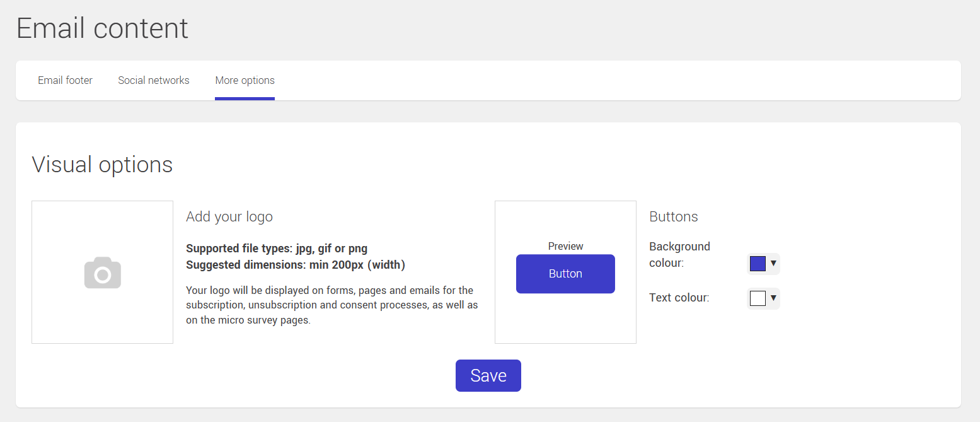Click the Save button

488,376
